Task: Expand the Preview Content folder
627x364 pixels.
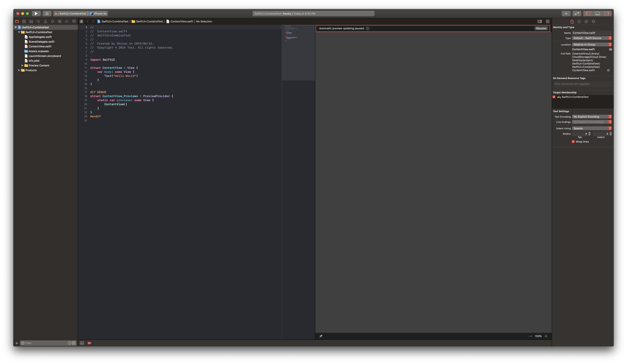Action: (x=22, y=65)
